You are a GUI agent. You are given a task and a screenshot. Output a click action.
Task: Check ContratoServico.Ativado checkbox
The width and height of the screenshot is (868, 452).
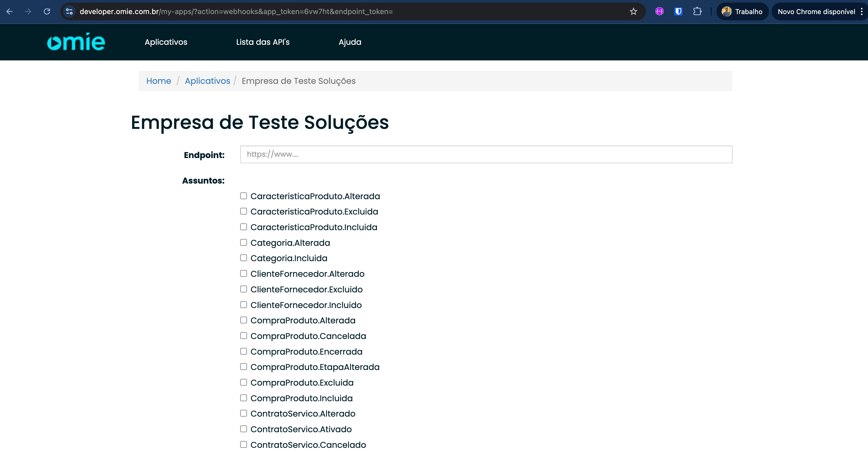point(243,429)
